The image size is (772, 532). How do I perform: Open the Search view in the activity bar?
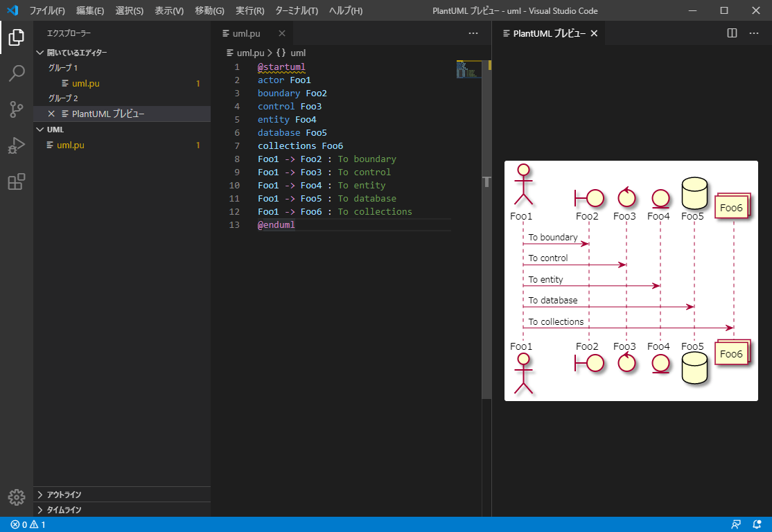coord(15,71)
